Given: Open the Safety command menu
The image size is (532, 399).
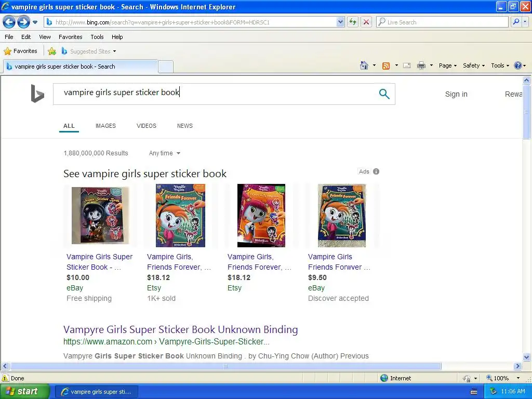Looking at the screenshot, I should (x=474, y=65).
